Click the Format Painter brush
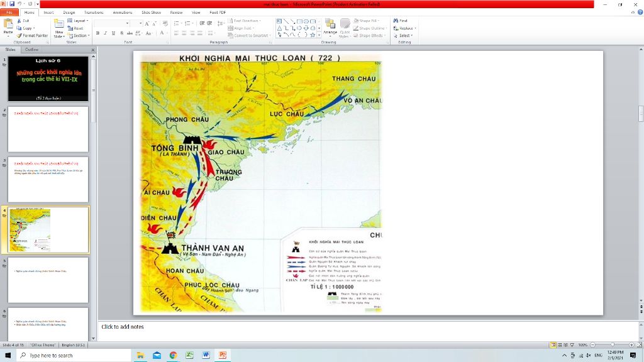The image size is (644, 362). [x=19, y=36]
